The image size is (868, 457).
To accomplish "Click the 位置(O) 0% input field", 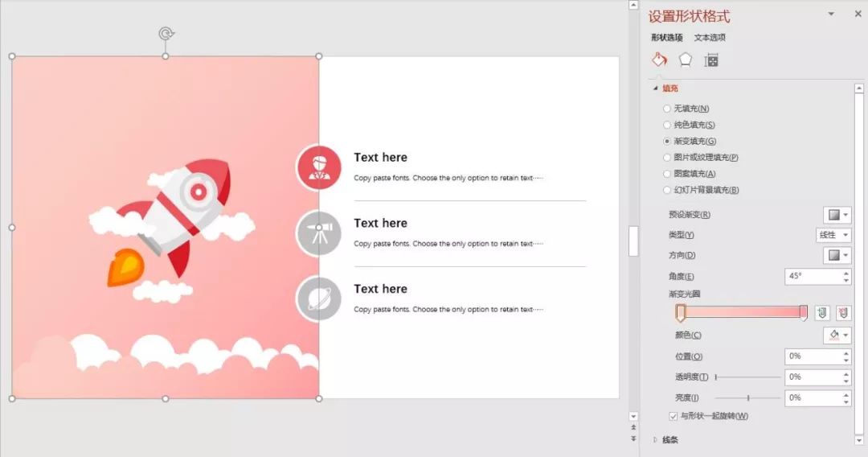I will 813,356.
